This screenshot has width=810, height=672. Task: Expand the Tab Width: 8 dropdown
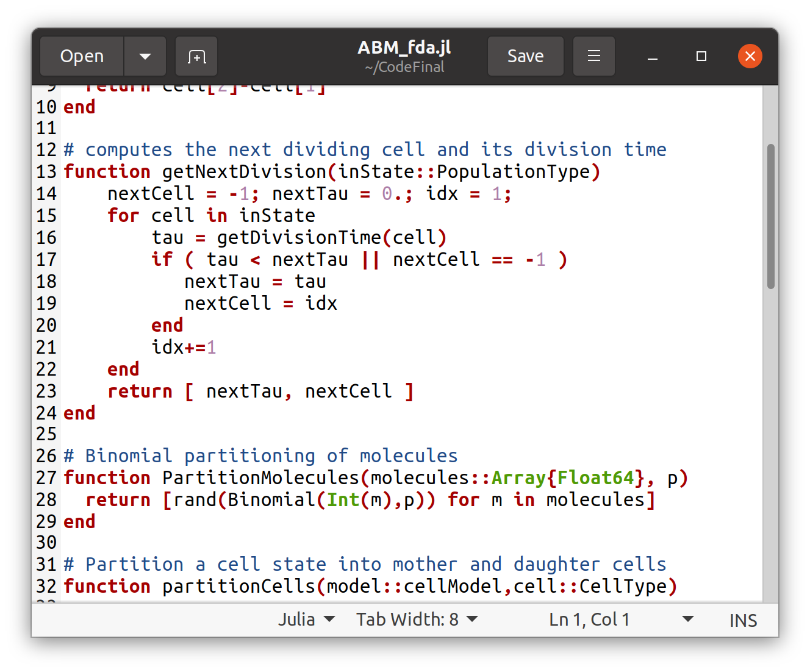417,620
